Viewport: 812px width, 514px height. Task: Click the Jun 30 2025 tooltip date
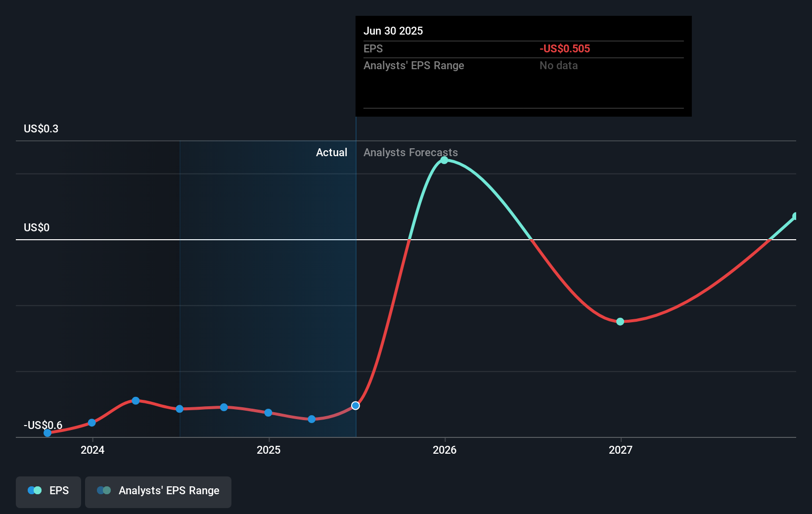[393, 31]
